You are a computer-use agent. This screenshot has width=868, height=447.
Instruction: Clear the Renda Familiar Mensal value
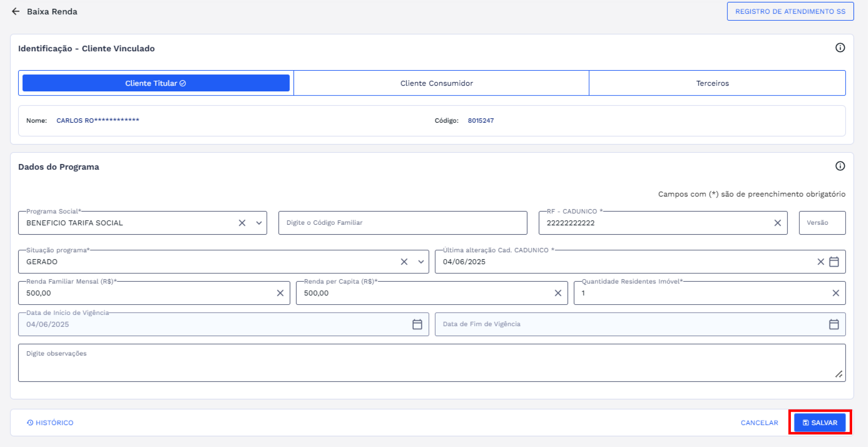click(280, 293)
